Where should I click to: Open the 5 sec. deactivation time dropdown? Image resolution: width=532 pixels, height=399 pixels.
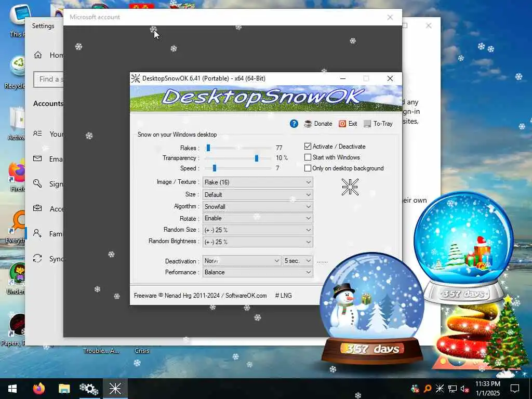coord(298,261)
